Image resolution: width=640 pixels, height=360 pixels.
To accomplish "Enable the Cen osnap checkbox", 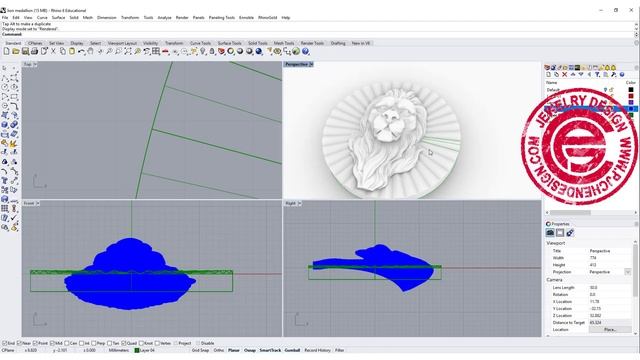I will tap(67, 343).
